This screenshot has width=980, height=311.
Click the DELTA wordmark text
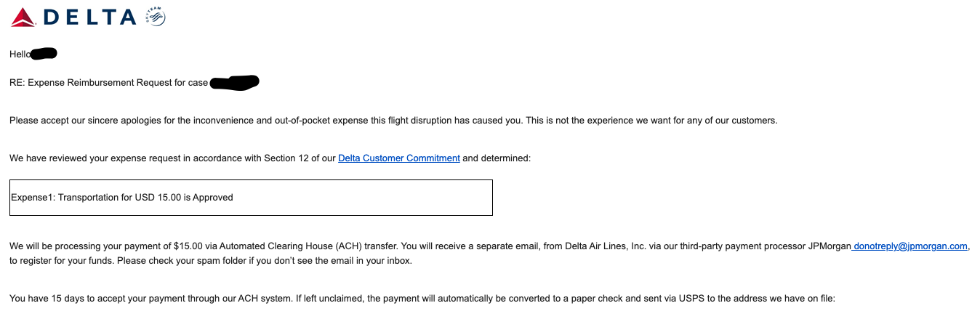[x=90, y=17]
